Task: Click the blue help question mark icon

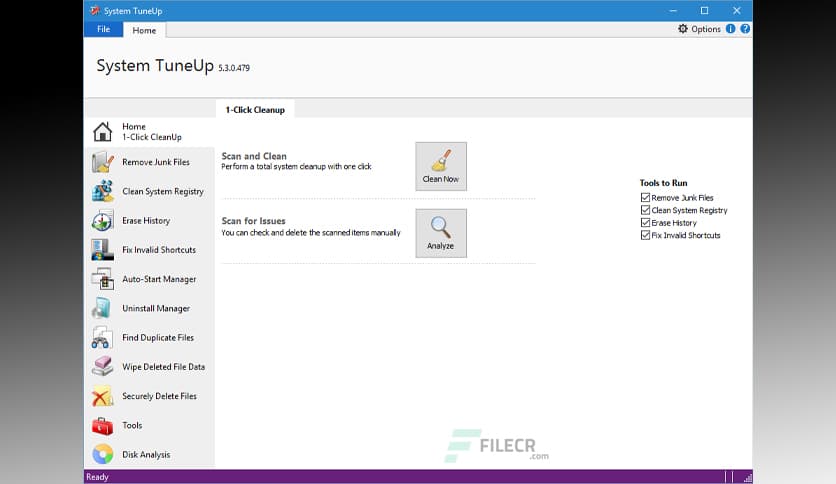Action: [x=745, y=29]
